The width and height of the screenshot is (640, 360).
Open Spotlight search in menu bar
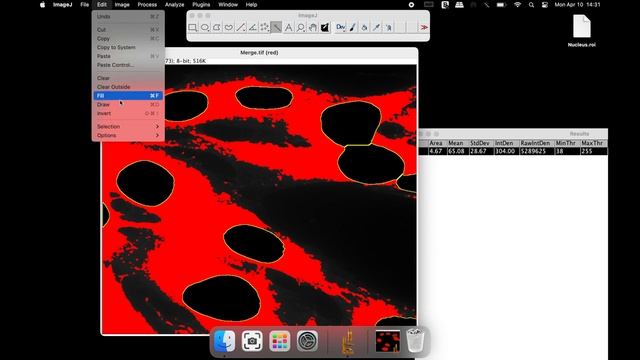point(531,5)
